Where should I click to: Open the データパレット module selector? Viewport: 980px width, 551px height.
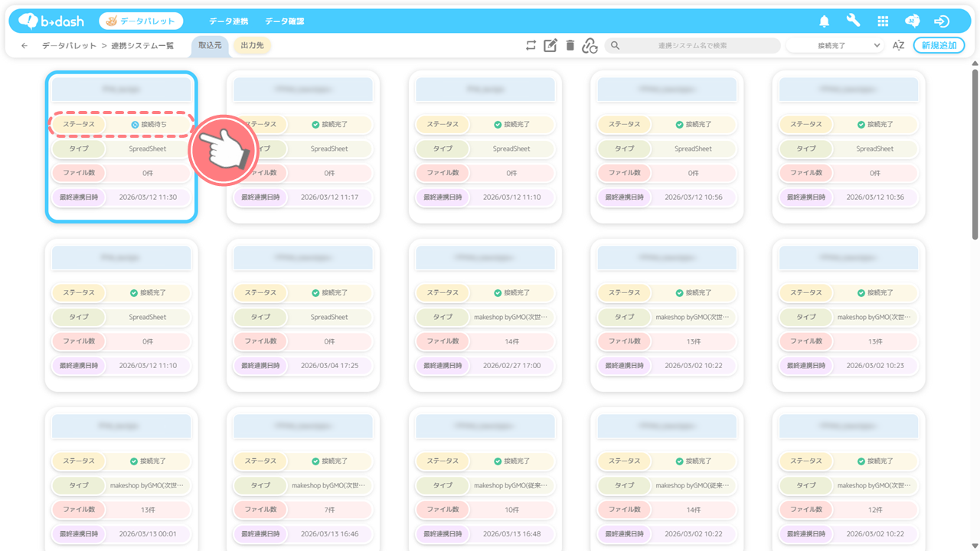point(141,21)
